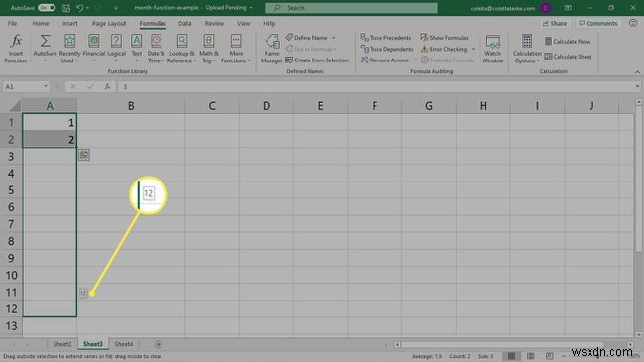Open the Name Box dropdown
644x362 pixels.
click(46, 87)
